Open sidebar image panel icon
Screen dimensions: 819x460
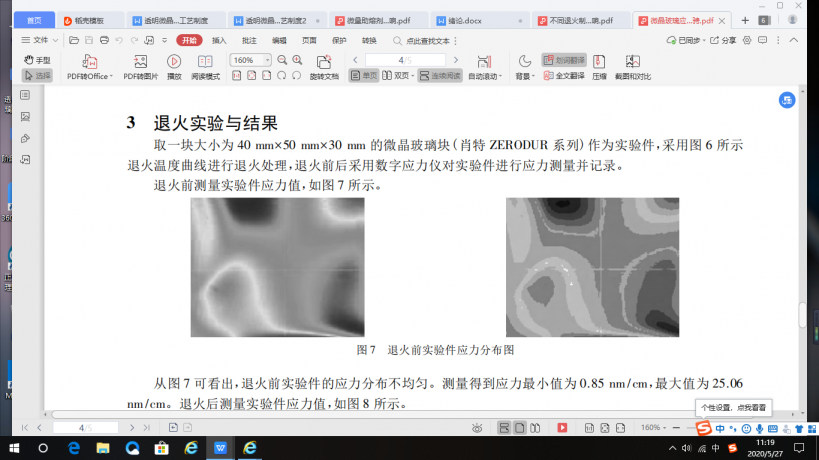pos(25,116)
